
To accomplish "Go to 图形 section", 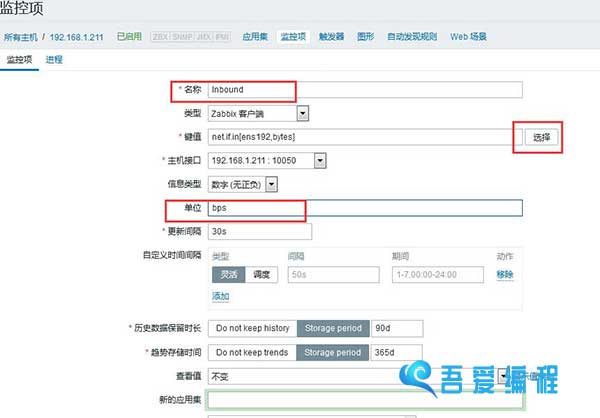I will [365, 37].
